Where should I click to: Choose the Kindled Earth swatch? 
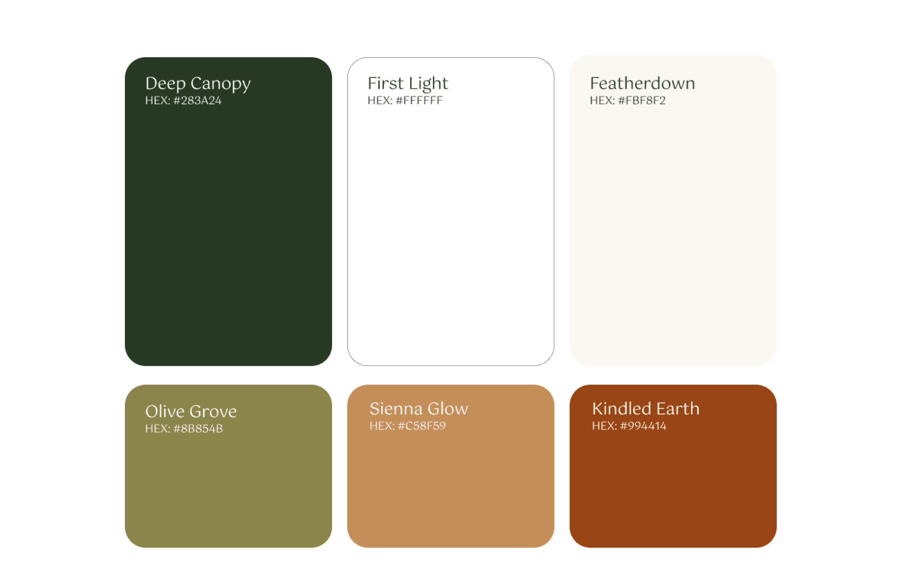click(x=673, y=466)
